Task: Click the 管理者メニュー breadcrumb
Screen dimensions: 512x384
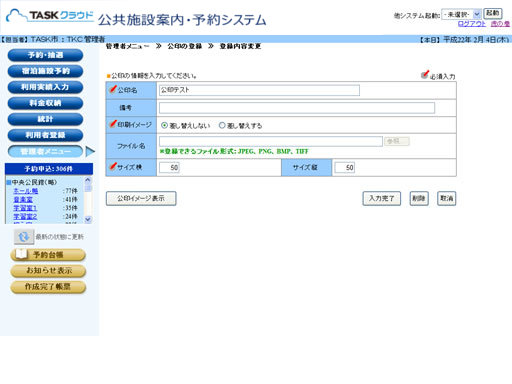Action: (x=128, y=46)
